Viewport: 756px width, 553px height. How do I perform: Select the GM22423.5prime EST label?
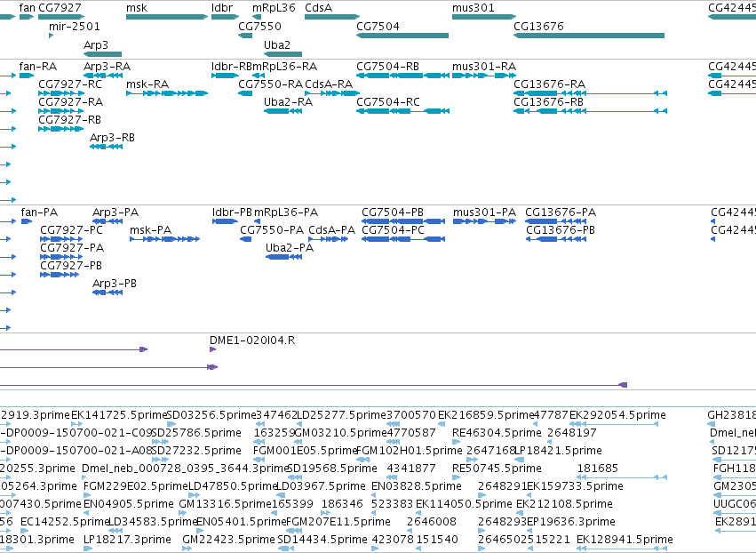228,540
